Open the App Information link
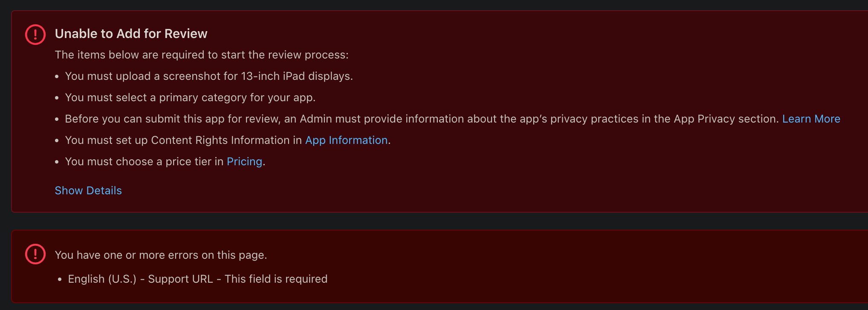The height and width of the screenshot is (310, 868). (346, 140)
